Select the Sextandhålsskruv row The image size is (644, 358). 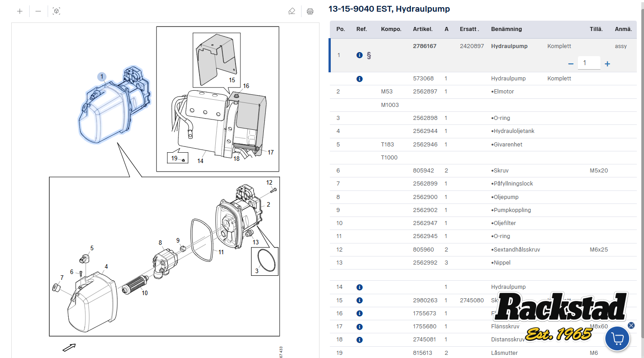pos(483,249)
